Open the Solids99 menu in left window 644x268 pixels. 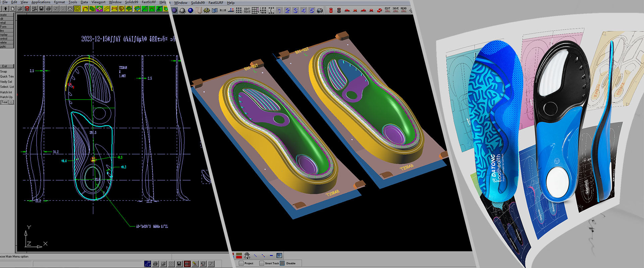[x=131, y=2]
